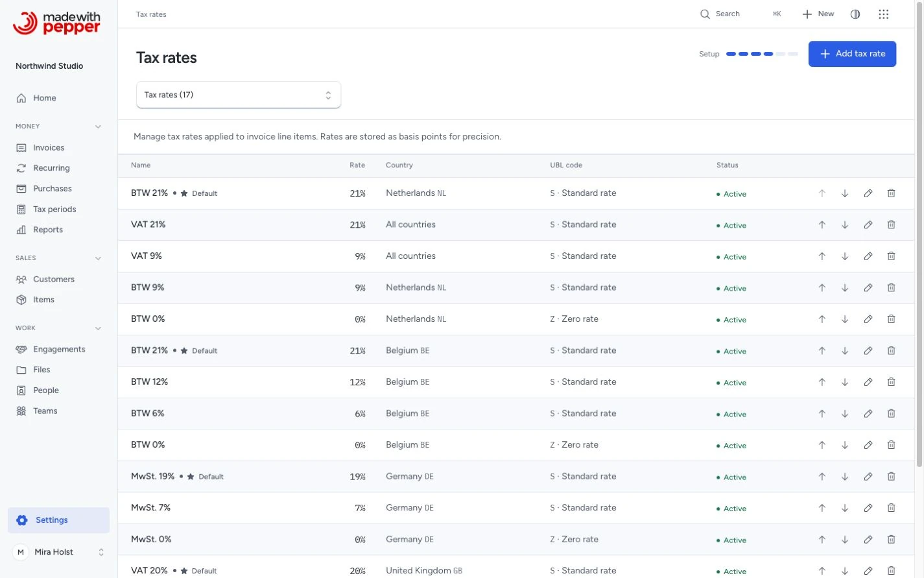
Task: Click the Setup progress indicator
Action: (748, 54)
